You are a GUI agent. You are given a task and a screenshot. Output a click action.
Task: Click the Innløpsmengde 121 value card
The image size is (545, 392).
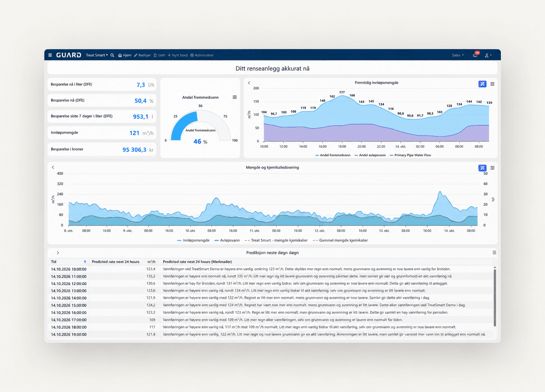102,133
